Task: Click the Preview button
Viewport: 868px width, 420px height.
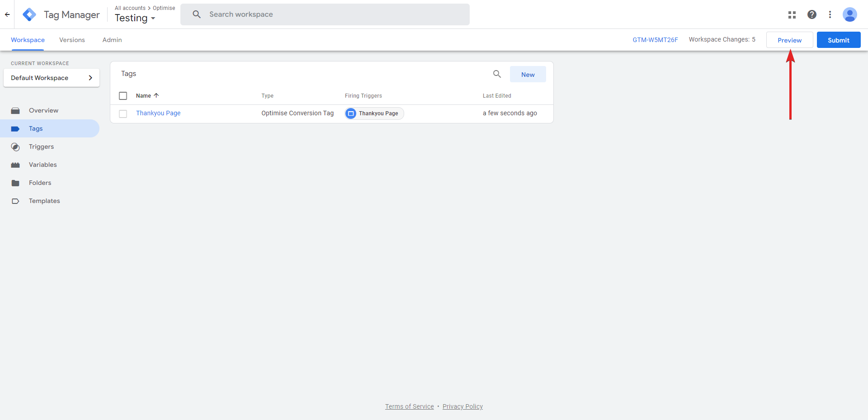Action: click(x=789, y=40)
